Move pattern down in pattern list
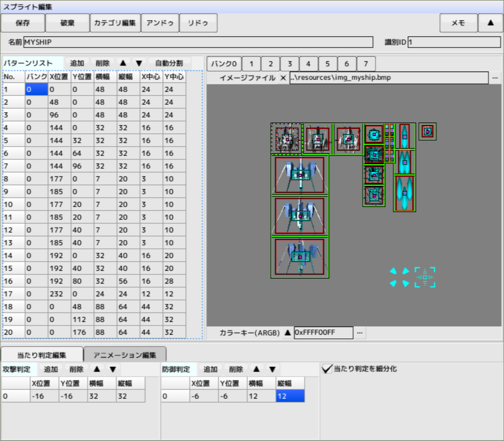Screen dimensions: 504x441 (x=139, y=63)
